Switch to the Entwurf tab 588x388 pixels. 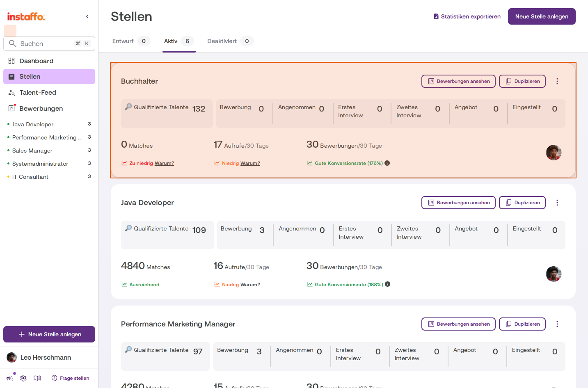131,41
